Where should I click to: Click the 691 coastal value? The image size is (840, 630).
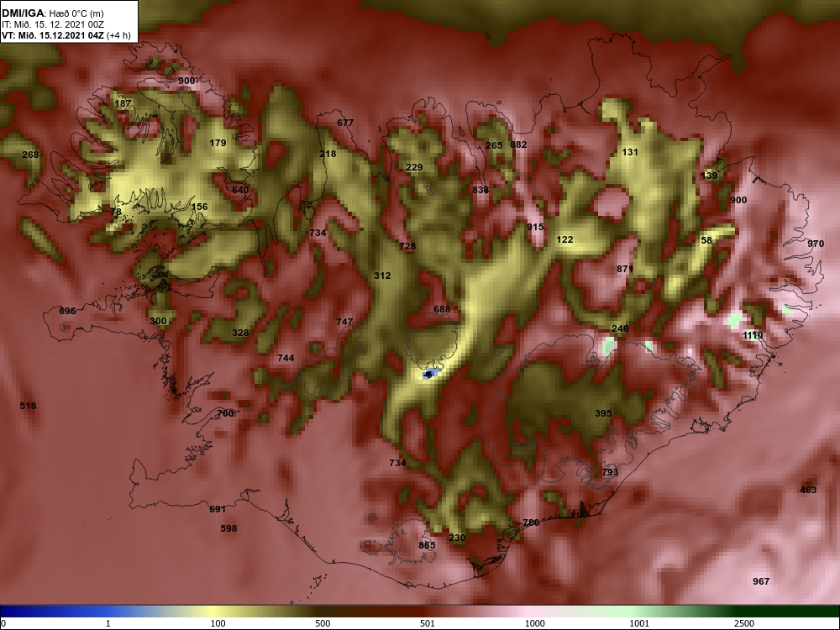click(218, 510)
